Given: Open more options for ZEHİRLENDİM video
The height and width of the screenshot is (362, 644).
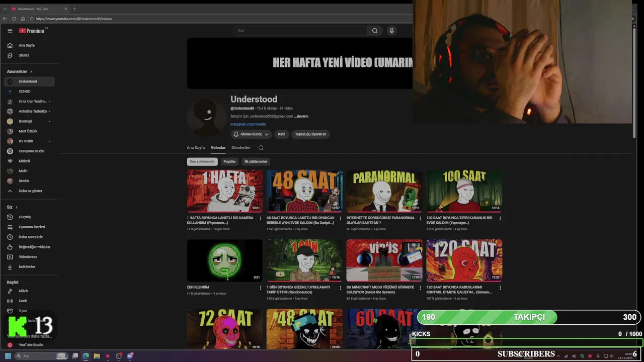Looking at the screenshot, I should (x=261, y=288).
